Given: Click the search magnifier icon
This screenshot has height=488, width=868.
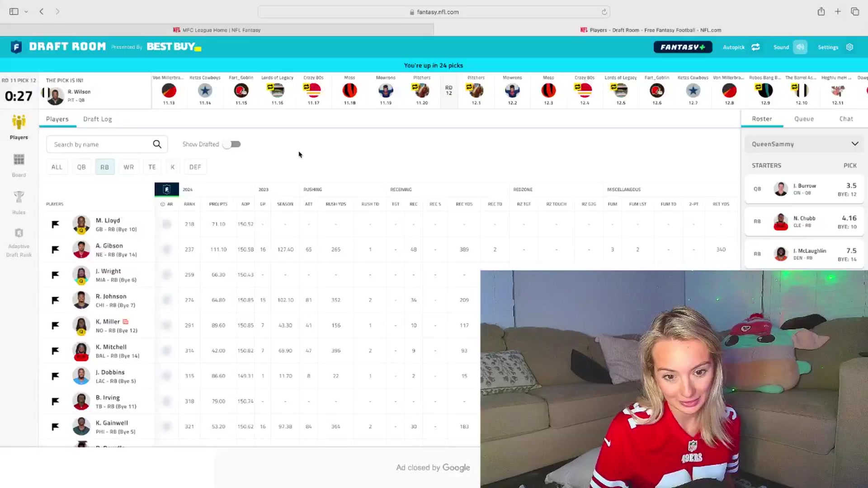Looking at the screenshot, I should 157,144.
